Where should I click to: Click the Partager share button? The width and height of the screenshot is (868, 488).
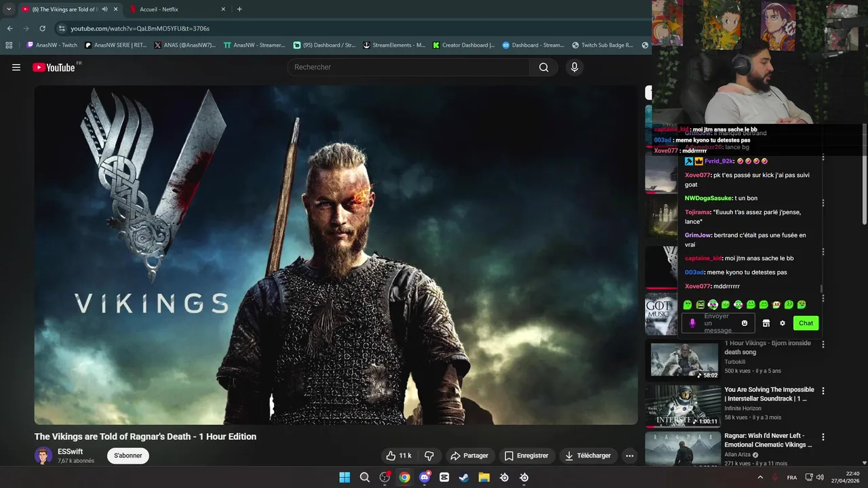click(469, 455)
